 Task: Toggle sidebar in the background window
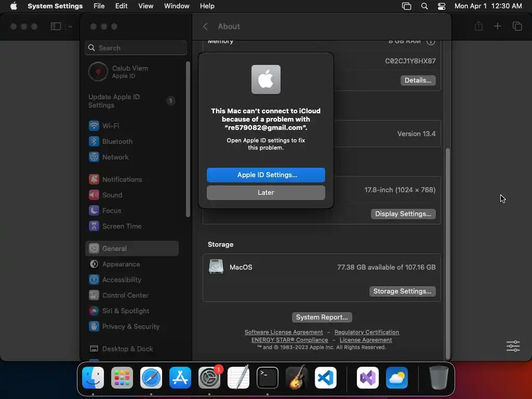(56, 26)
